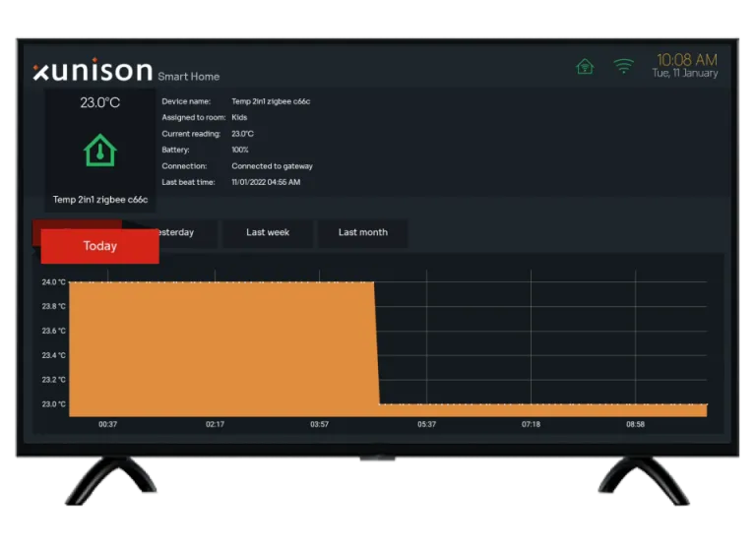Click the 23.0 °C axis label
The image size is (756, 550).
(x=53, y=404)
